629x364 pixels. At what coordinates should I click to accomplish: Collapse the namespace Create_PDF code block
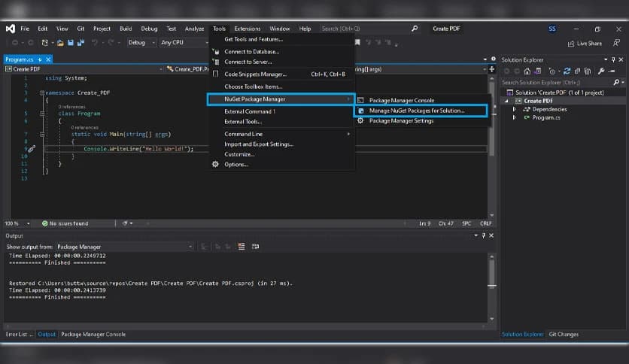[x=42, y=93]
